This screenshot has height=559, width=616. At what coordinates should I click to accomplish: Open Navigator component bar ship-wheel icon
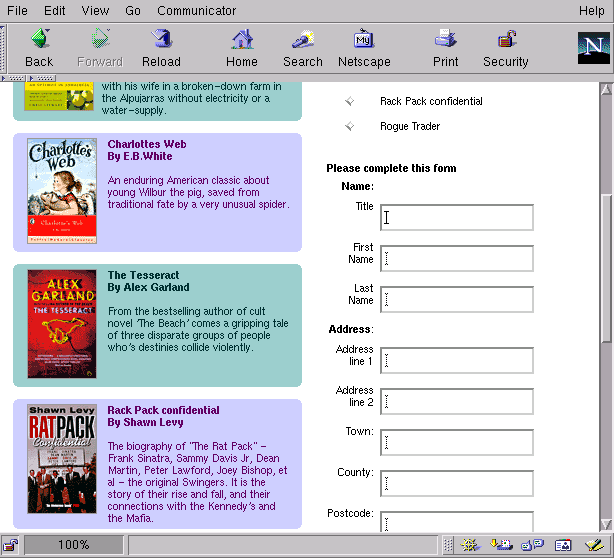pos(470,545)
